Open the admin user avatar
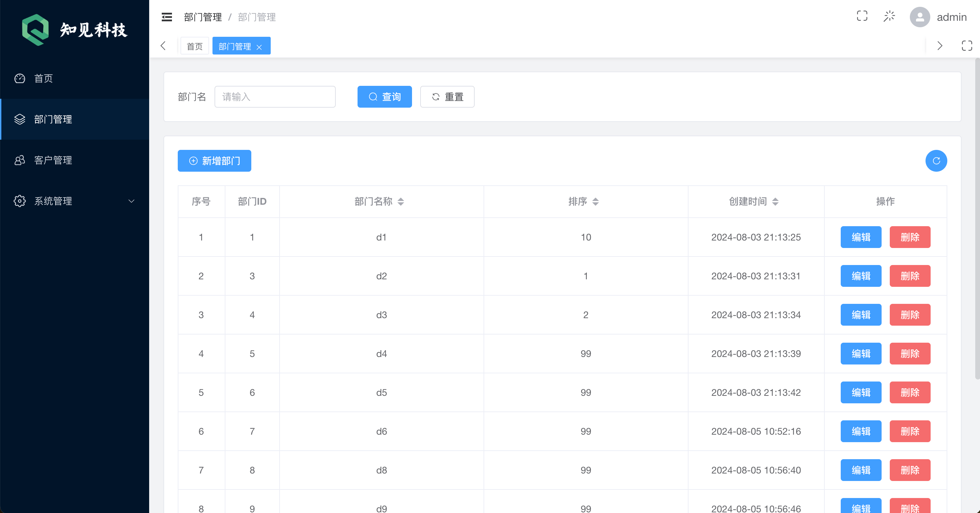The height and width of the screenshot is (513, 980). pyautogui.click(x=919, y=17)
